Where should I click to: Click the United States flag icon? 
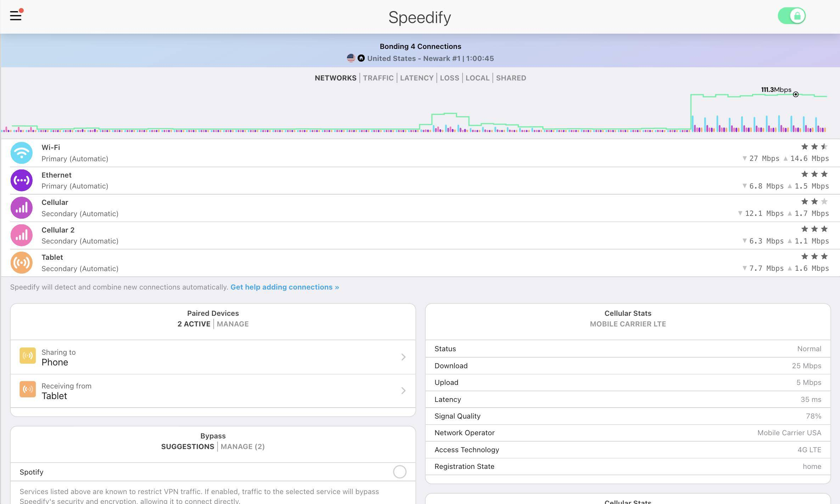click(x=351, y=58)
